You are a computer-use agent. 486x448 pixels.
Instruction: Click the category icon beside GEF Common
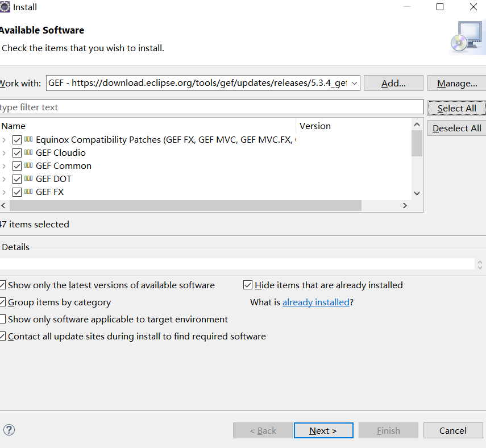pos(28,165)
